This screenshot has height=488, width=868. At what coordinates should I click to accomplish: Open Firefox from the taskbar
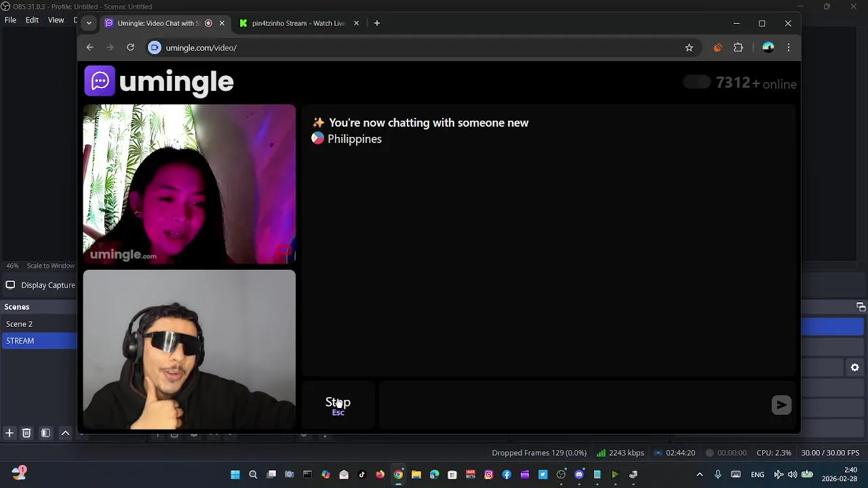[x=380, y=474]
